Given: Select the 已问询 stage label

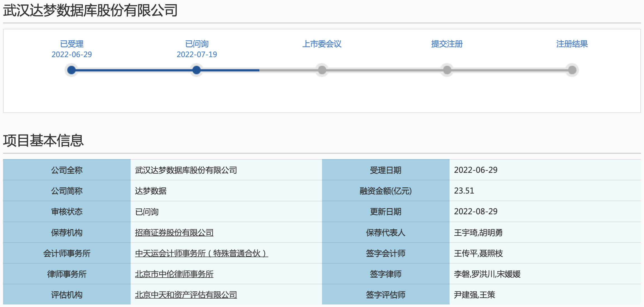Looking at the screenshot, I should click(197, 44).
